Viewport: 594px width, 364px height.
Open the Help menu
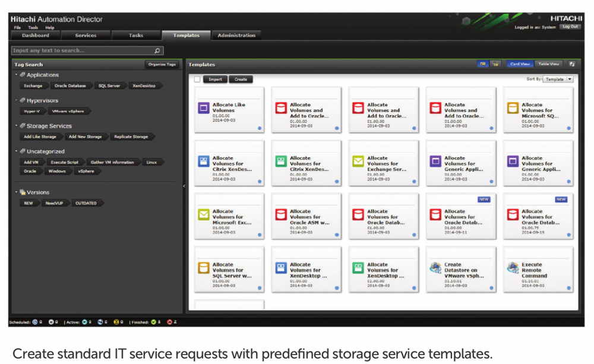(50, 28)
